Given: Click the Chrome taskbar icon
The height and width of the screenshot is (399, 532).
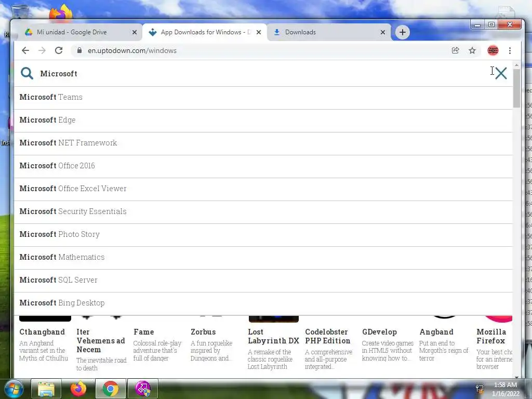Looking at the screenshot, I should [111, 389].
